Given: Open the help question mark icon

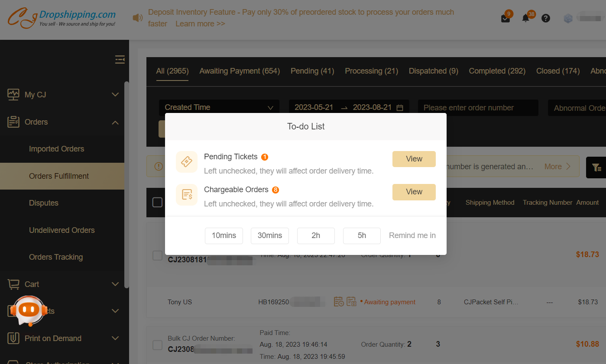Looking at the screenshot, I should click(x=546, y=18).
